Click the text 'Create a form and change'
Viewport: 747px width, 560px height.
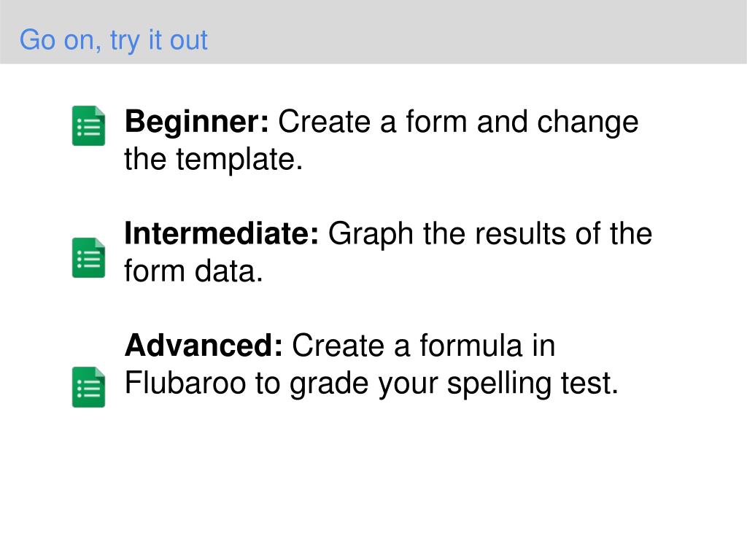tap(458, 122)
